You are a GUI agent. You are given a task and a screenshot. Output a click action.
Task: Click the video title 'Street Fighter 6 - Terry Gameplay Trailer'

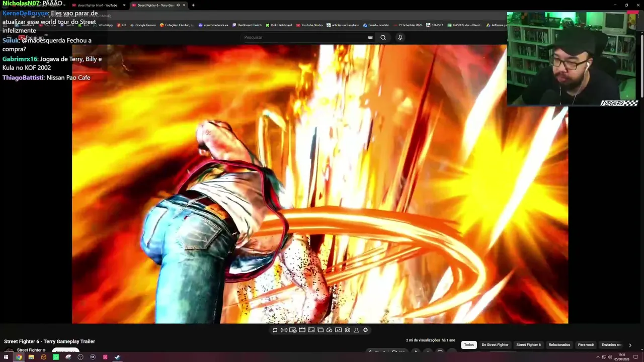pyautogui.click(x=49, y=342)
